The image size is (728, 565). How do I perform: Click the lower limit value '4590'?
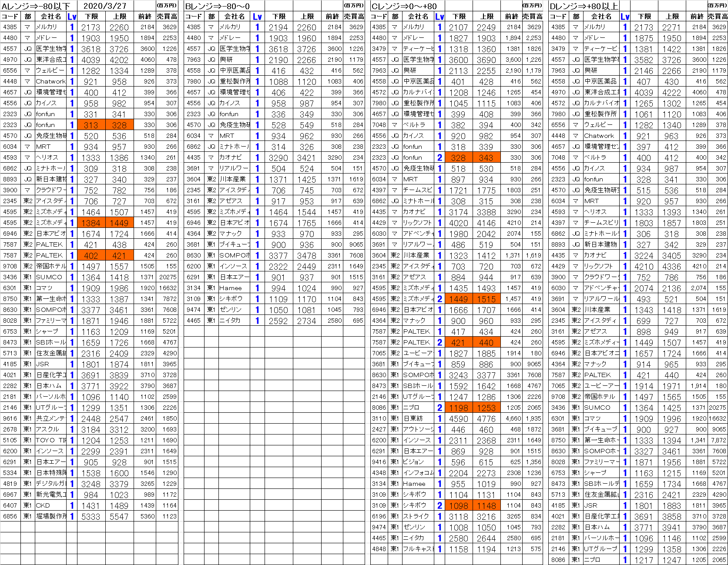[x=459, y=419]
